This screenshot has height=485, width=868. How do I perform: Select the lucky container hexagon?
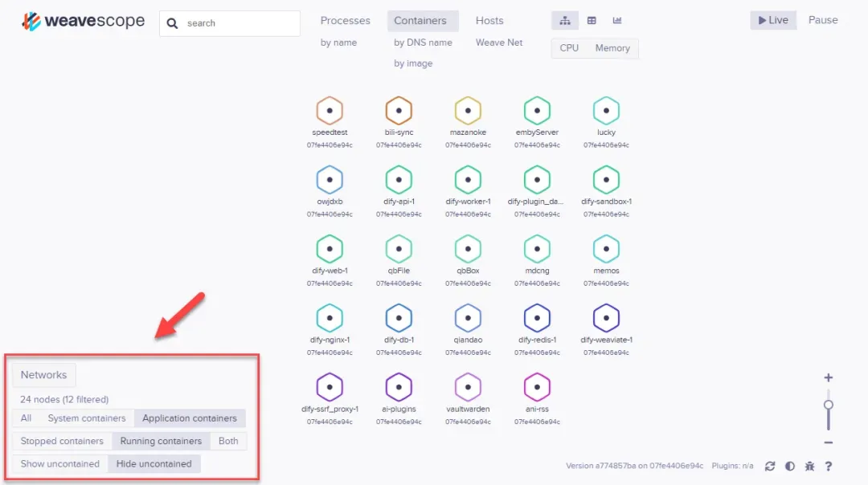606,111
